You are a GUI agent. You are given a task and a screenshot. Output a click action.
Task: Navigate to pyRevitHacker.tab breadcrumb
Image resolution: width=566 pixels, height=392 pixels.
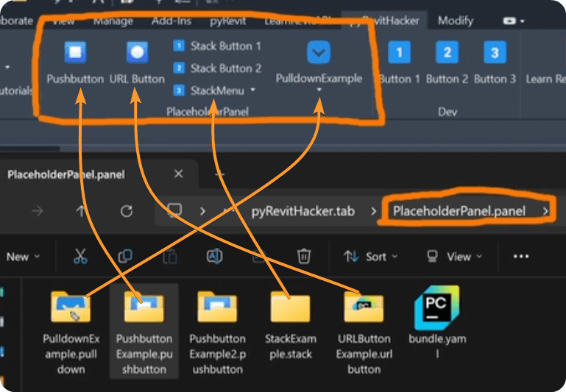click(x=303, y=211)
